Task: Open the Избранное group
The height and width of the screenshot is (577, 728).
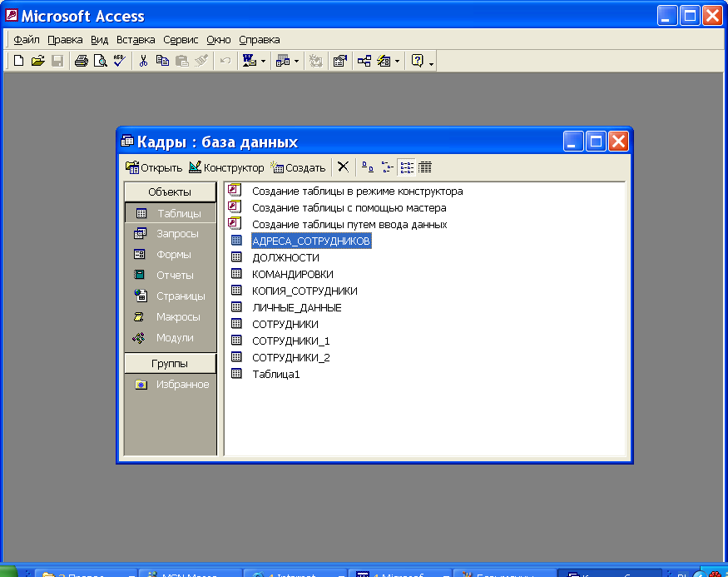Action: coord(171,384)
